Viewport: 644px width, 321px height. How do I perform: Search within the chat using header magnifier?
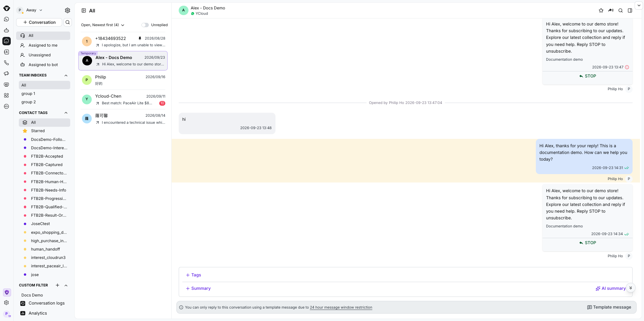[620, 10]
